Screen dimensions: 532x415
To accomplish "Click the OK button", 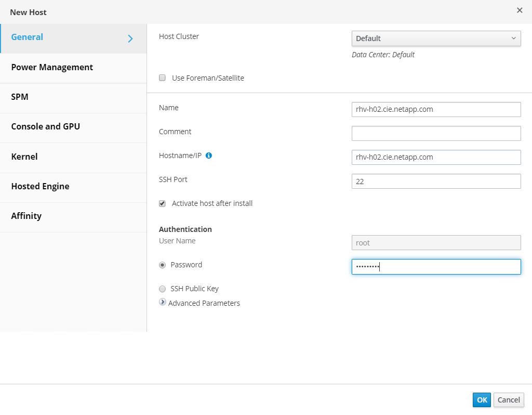I will pos(482,400).
